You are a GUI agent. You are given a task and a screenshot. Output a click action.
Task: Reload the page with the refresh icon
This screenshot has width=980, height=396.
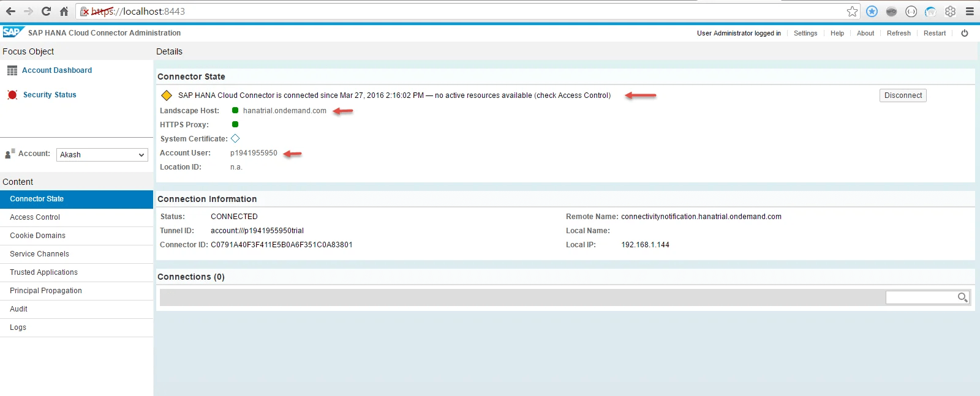[x=46, y=11]
